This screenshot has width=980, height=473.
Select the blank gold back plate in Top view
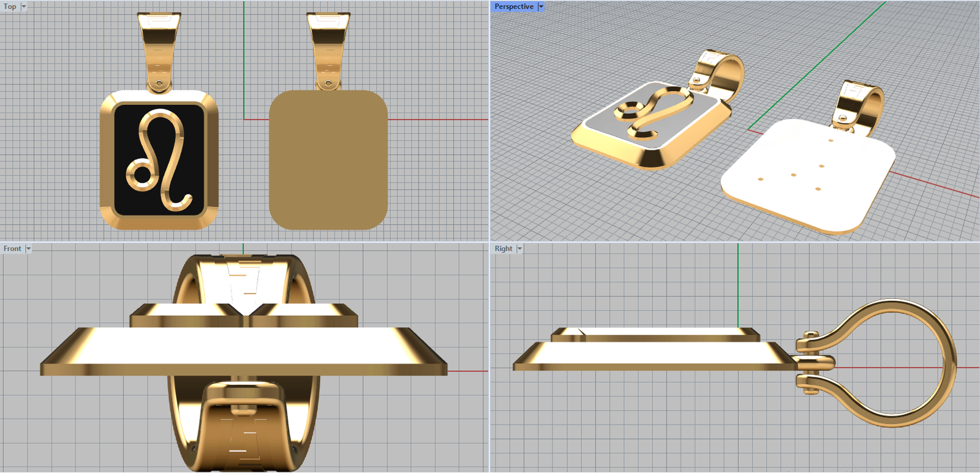click(x=328, y=161)
